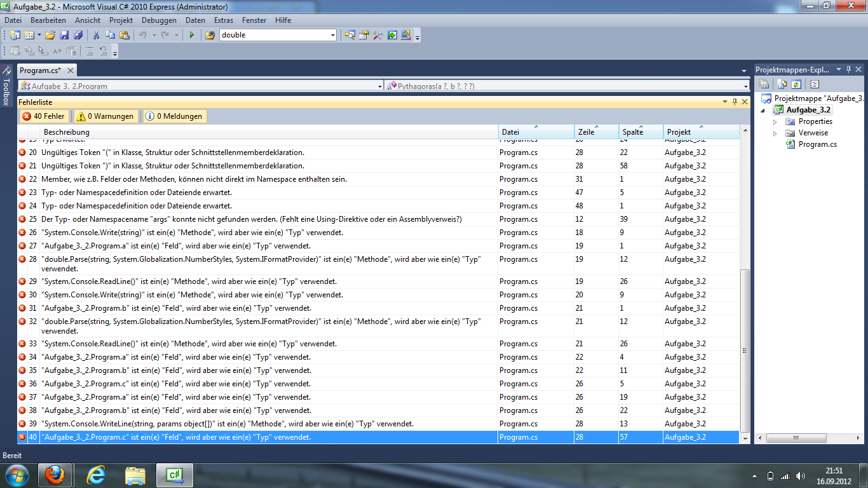The width and height of the screenshot is (868, 488).
Task: Click the Save floppy disk icon
Action: pos(64,35)
